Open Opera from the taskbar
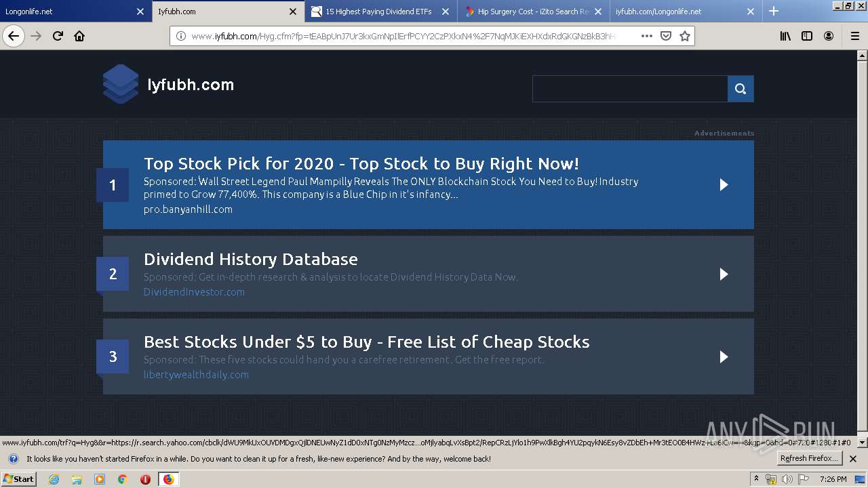This screenshot has width=868, height=488. click(145, 479)
